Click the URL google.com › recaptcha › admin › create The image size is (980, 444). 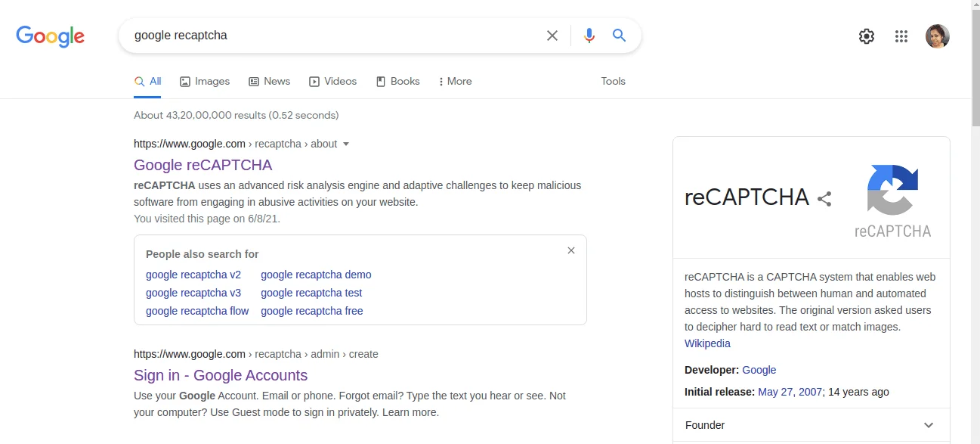(x=256, y=354)
